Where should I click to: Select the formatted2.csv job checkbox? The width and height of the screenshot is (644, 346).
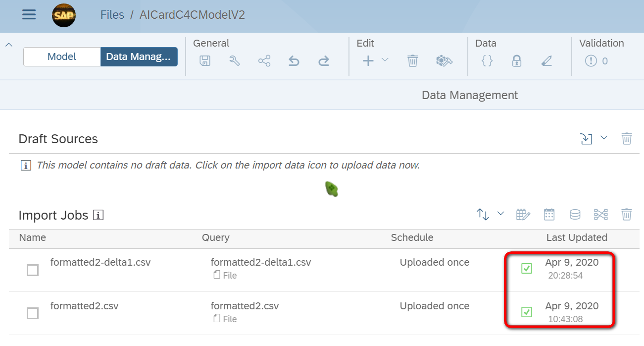click(x=33, y=313)
